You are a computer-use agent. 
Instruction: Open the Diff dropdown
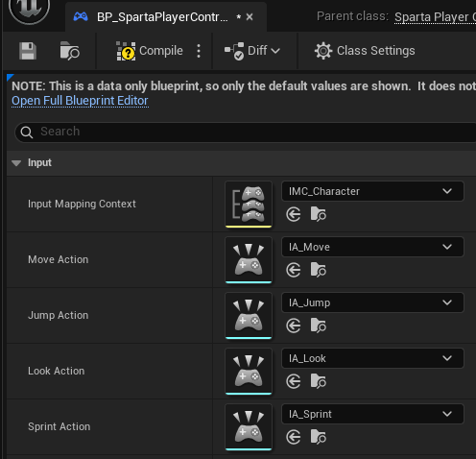[x=252, y=51]
